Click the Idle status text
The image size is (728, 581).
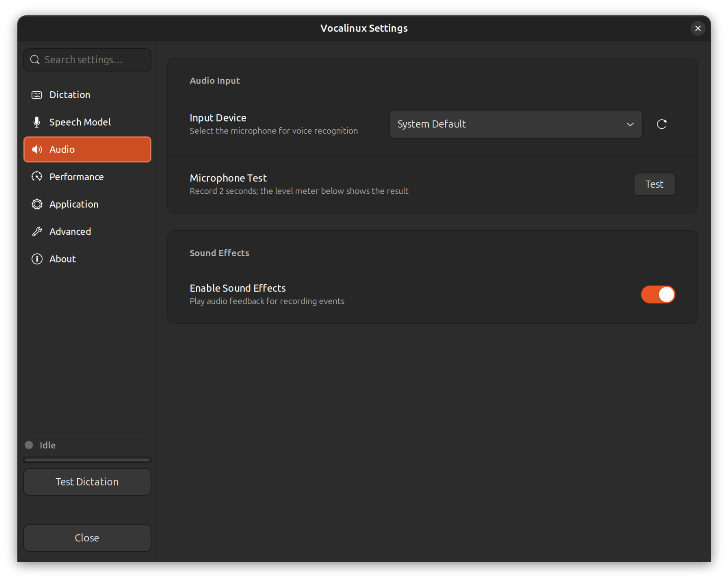[x=48, y=445]
